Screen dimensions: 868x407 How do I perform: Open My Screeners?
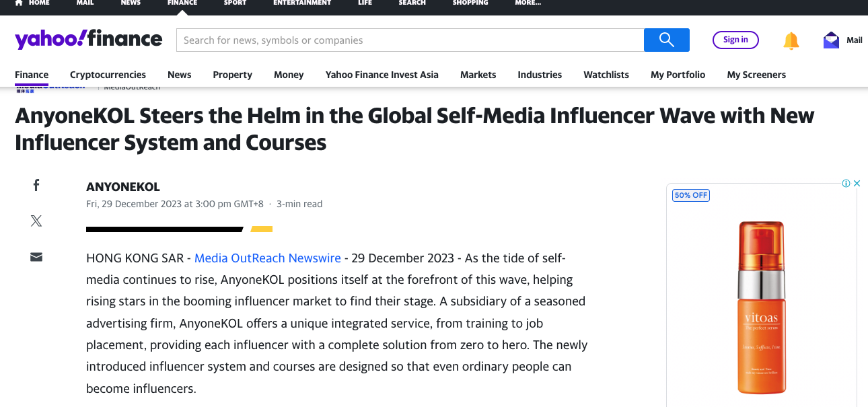(x=756, y=75)
